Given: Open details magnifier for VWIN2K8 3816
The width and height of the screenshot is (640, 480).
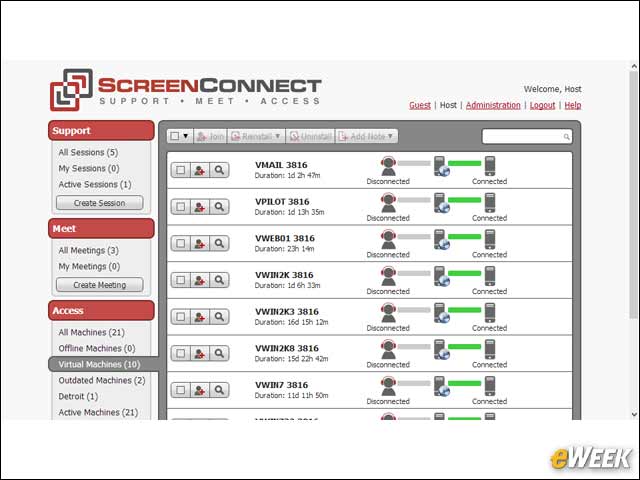Looking at the screenshot, I should coord(219,353).
